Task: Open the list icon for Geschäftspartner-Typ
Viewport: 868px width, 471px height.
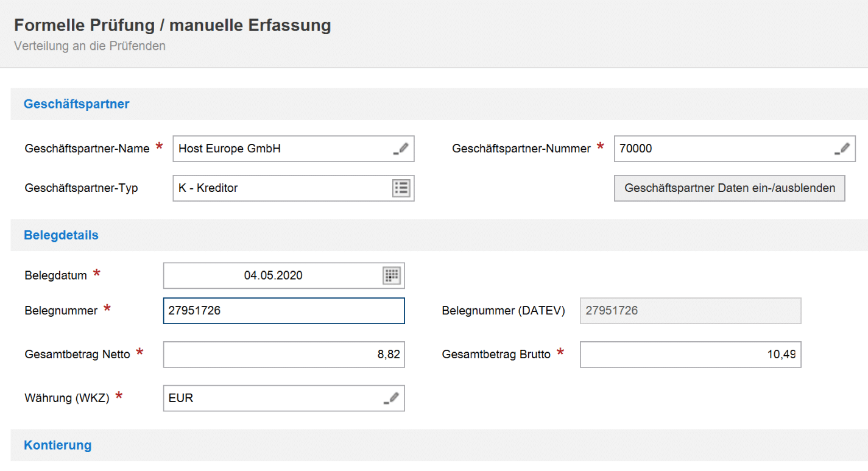Action: tap(401, 188)
